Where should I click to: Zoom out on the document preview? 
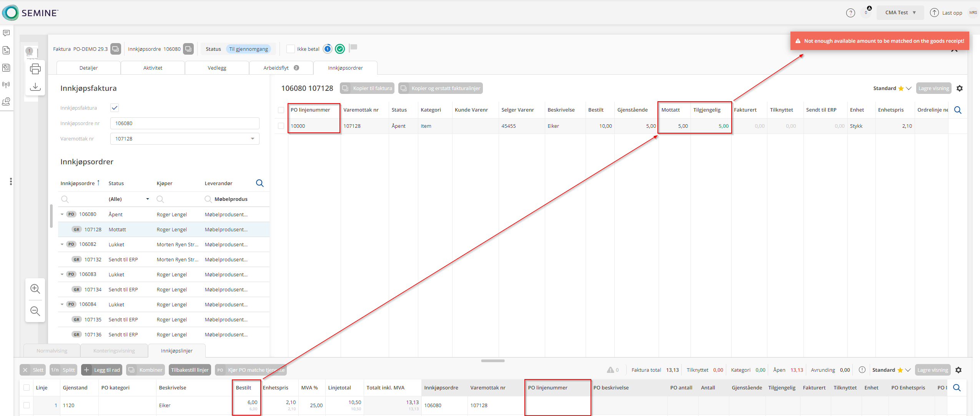point(35,311)
